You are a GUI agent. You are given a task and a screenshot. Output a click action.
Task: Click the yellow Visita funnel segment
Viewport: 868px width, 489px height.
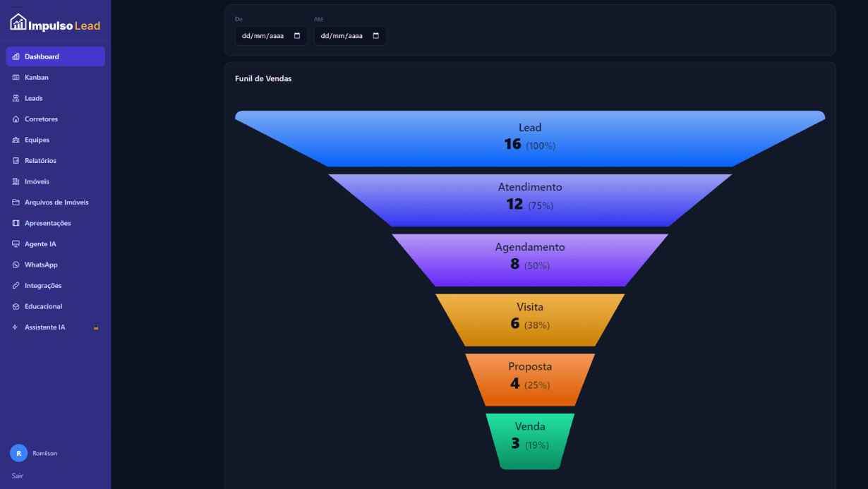(x=530, y=320)
